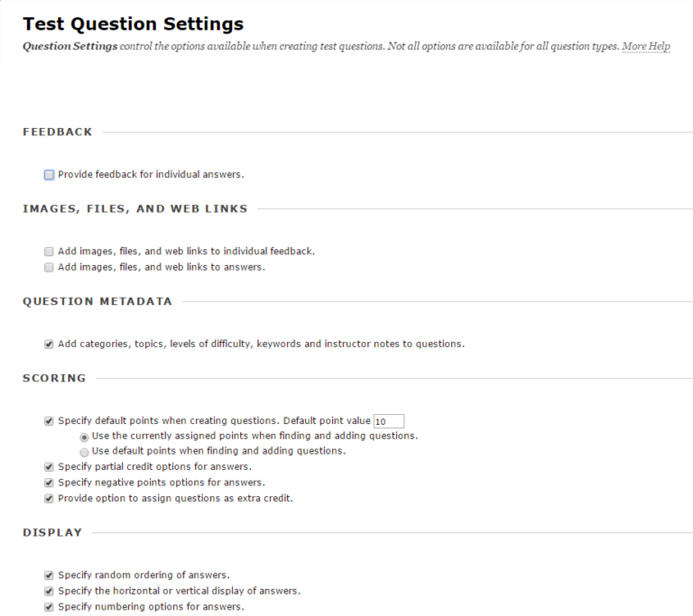Toggle horizontal or vertical display of answers option
The width and height of the screenshot is (693, 616).
click(49, 592)
